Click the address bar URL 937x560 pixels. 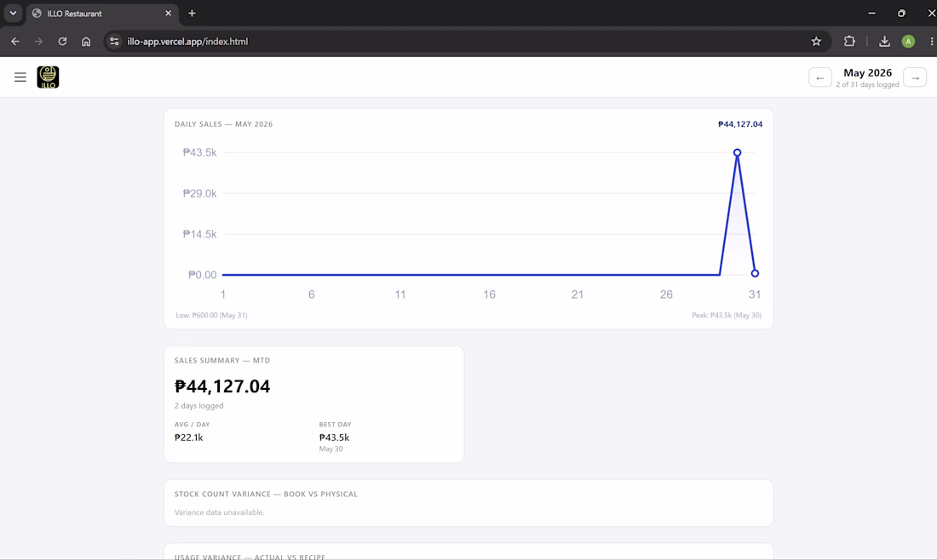[x=187, y=41]
